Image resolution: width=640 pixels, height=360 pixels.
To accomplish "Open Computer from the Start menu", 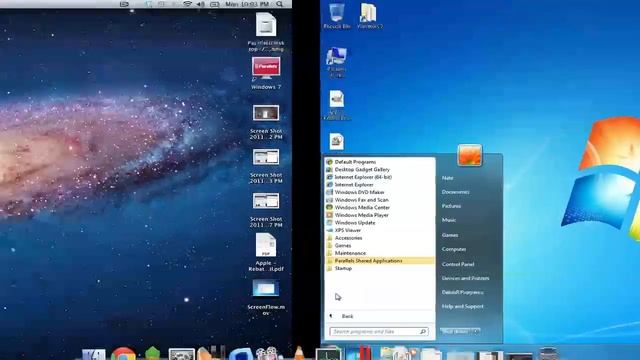I will [454, 249].
